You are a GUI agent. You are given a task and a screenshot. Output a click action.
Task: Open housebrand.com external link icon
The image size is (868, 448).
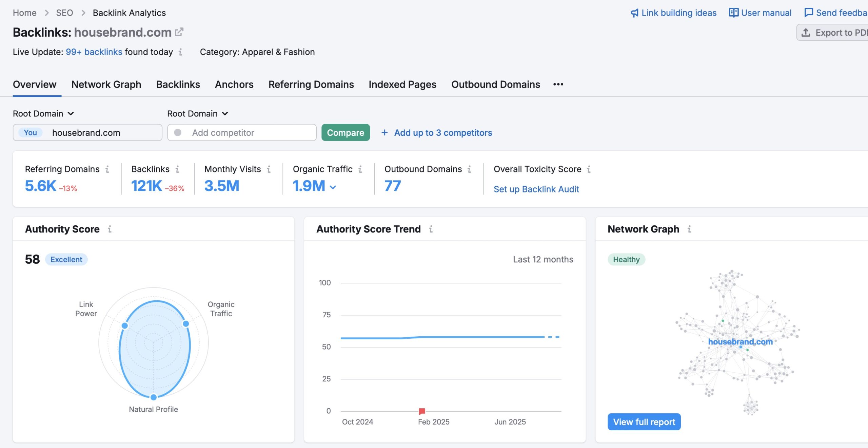pos(179,32)
